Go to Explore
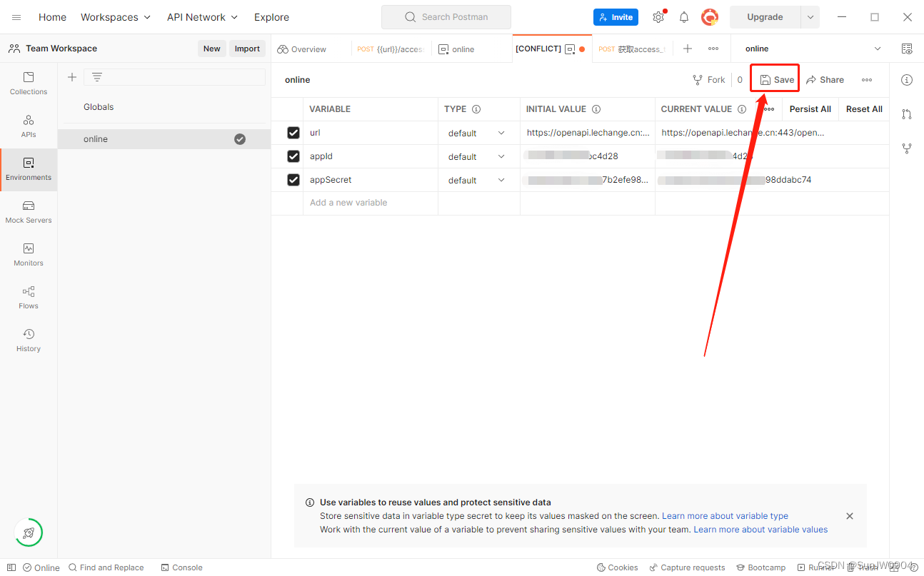 [272, 17]
